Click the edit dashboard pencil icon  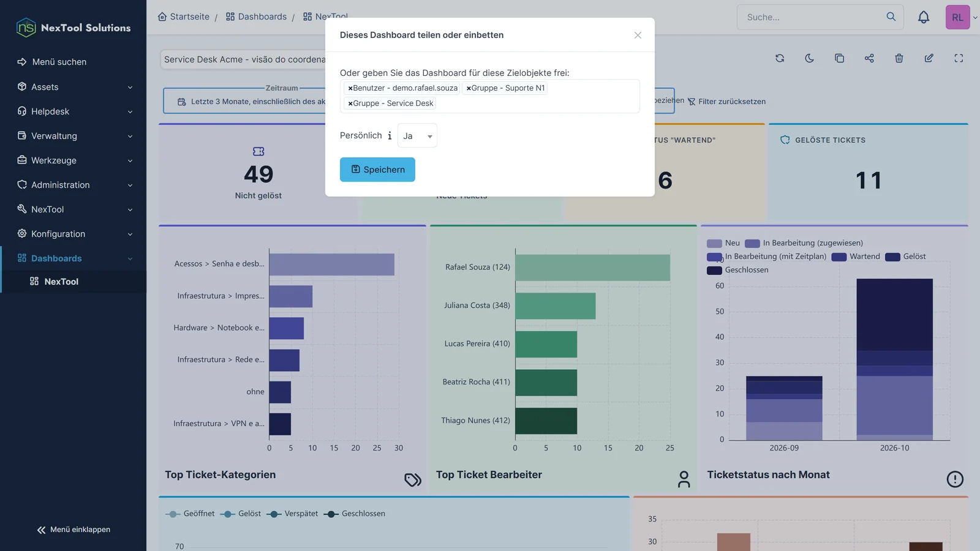tap(929, 58)
